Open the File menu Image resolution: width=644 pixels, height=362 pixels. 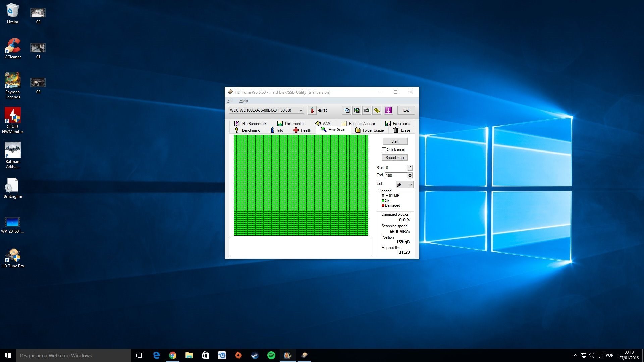click(x=230, y=101)
